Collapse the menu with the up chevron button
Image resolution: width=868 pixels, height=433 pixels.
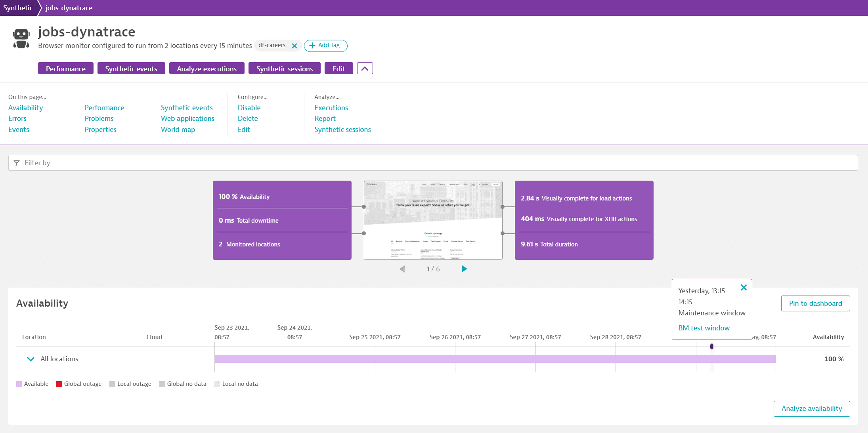point(365,69)
